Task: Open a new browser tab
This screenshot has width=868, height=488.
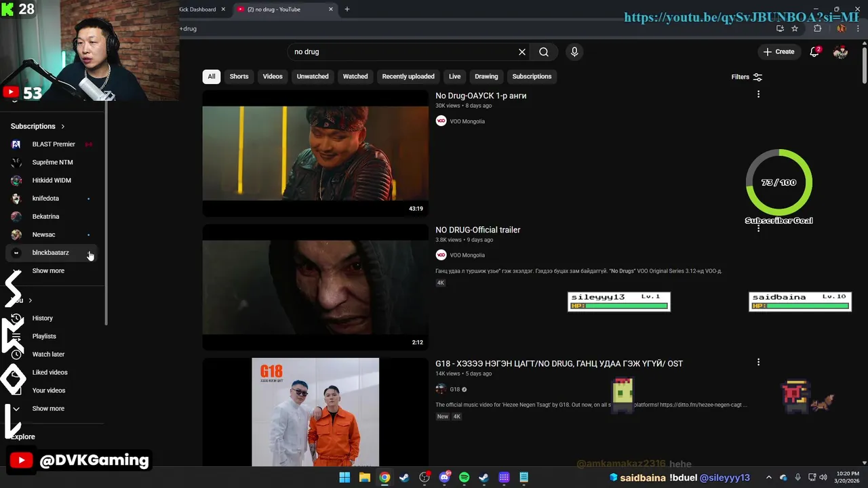Action: pyautogui.click(x=347, y=9)
